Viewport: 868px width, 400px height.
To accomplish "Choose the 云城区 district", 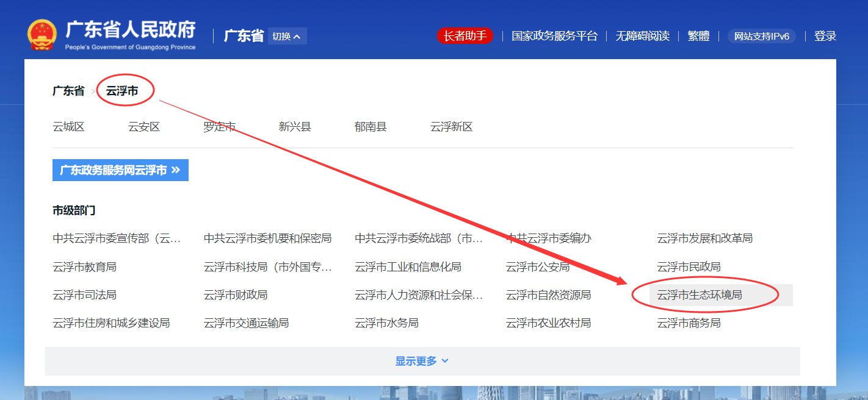I will (68, 127).
